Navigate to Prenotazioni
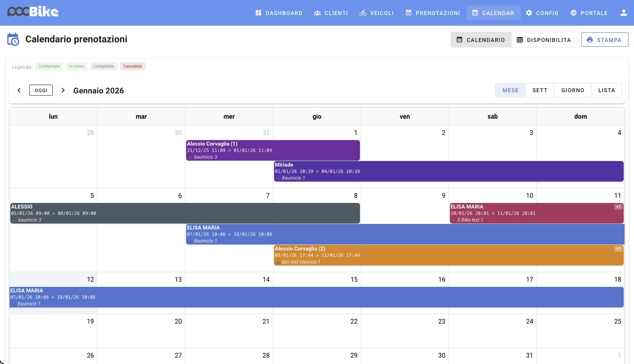 pos(433,13)
